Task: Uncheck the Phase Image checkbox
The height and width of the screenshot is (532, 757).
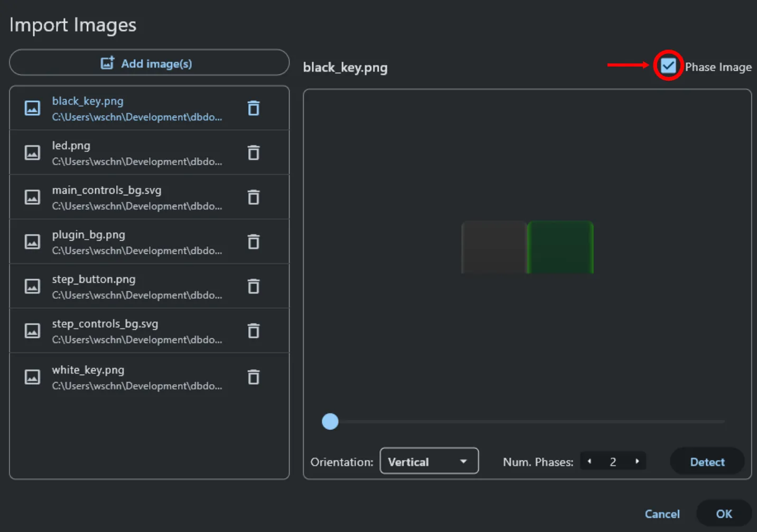Action: (668, 66)
